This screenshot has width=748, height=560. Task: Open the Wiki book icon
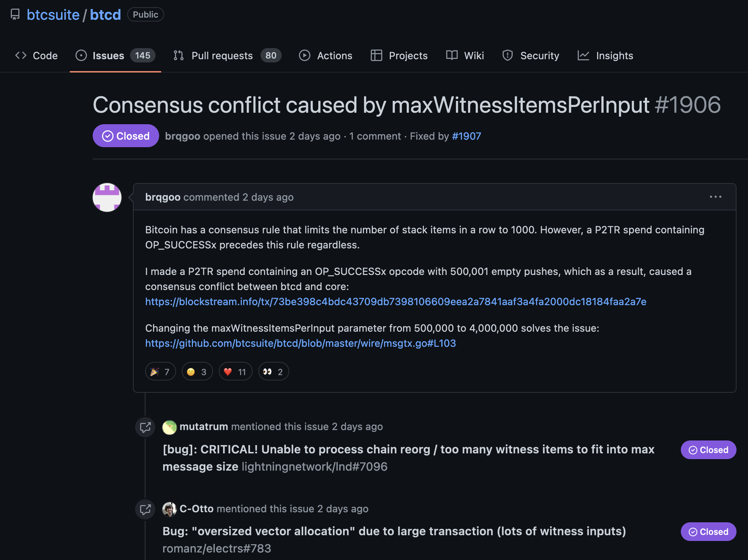point(452,56)
